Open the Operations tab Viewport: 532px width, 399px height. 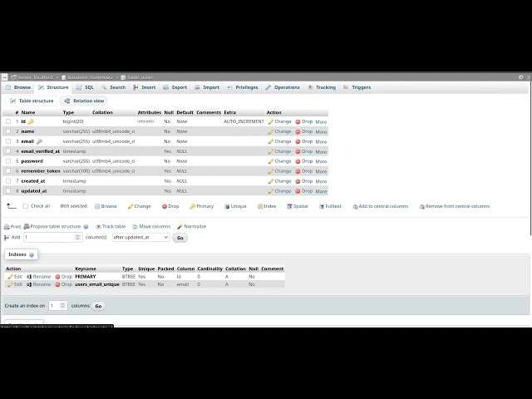point(283,87)
